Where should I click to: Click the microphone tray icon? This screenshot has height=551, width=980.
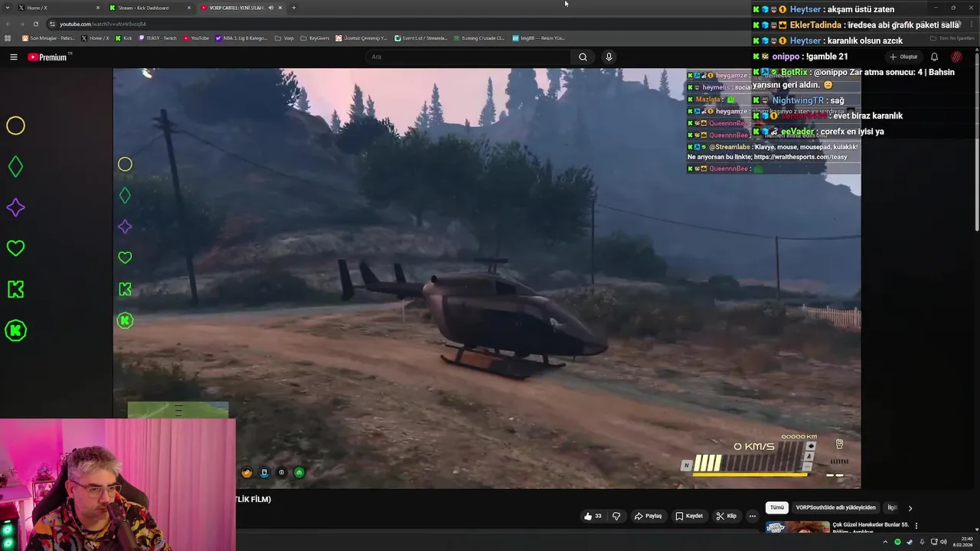(923, 542)
